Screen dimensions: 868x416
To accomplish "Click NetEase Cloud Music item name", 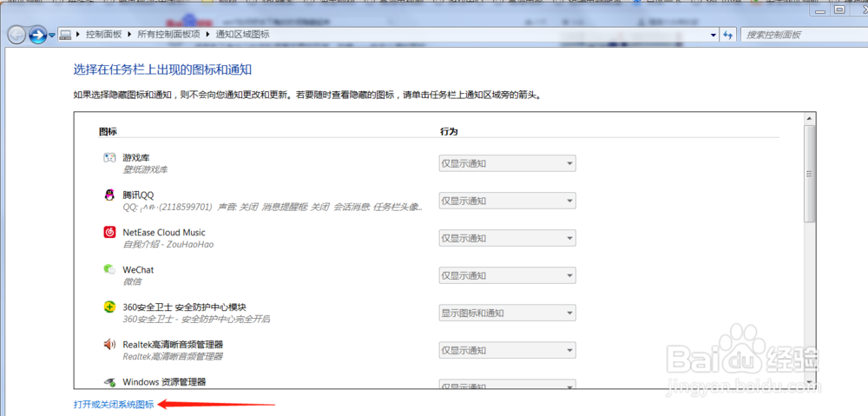I will point(164,233).
